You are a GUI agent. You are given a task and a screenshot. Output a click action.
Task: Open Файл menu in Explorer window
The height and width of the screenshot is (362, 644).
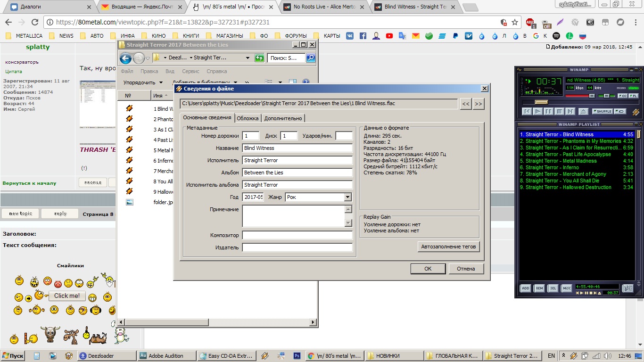(x=127, y=72)
